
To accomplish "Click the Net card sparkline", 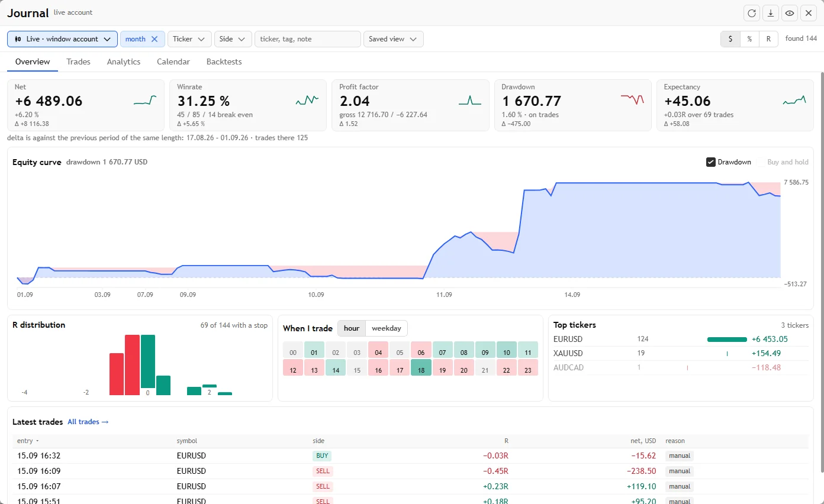I will 145,101.
